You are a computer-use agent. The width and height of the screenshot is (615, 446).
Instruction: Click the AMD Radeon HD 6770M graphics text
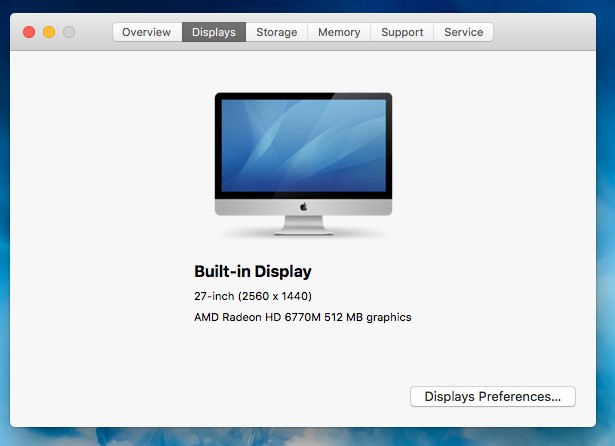pyautogui.click(x=302, y=317)
